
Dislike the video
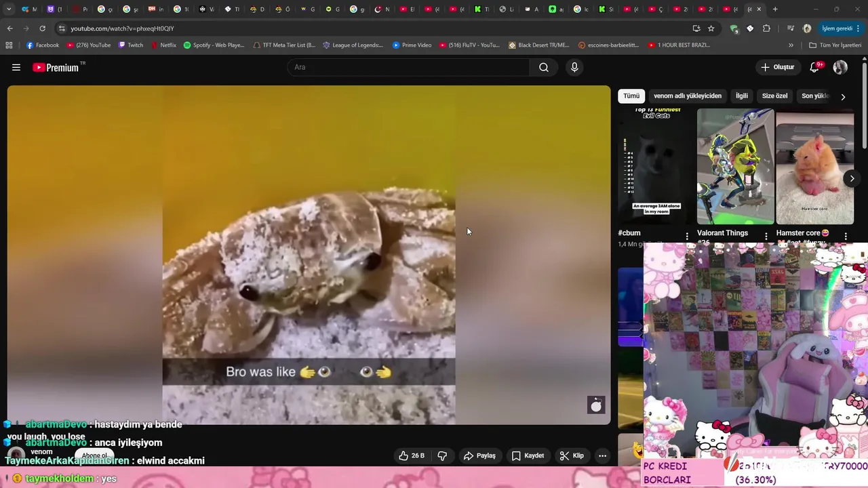(x=442, y=455)
